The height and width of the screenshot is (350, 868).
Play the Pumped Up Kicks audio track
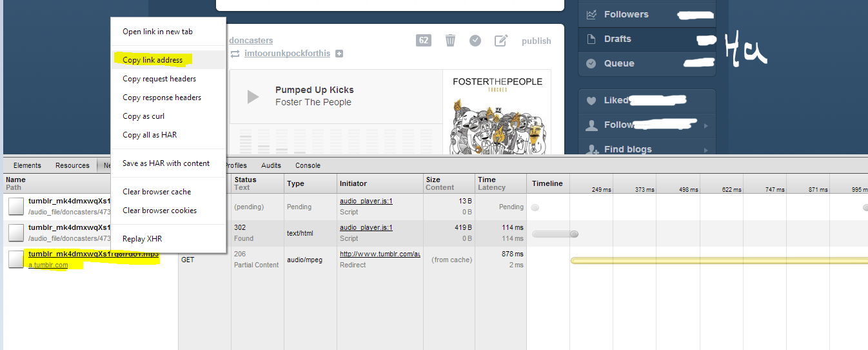click(x=253, y=97)
